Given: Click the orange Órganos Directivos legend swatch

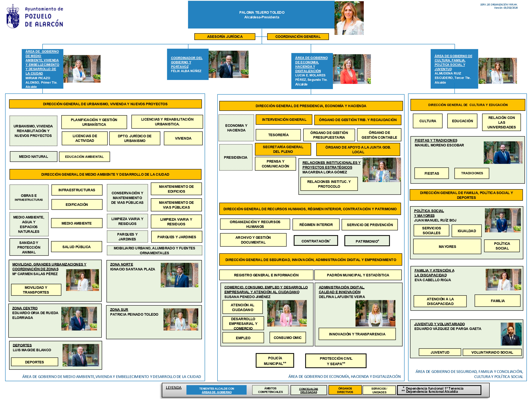Looking at the screenshot, I should (345, 390).
